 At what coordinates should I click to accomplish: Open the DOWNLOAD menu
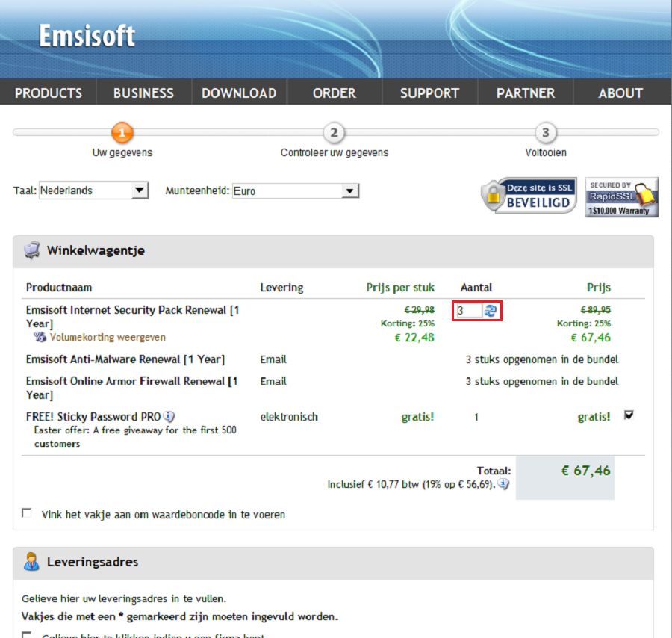tap(239, 93)
